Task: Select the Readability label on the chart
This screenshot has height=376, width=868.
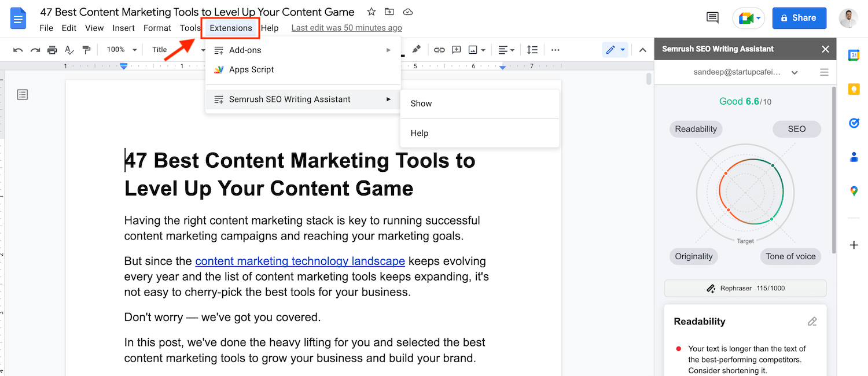Action: (696, 129)
